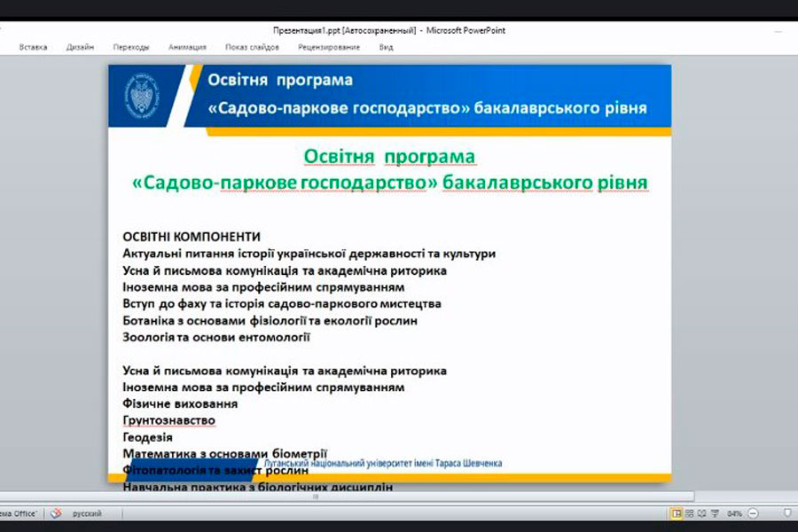This screenshot has height=532, width=798.
Task: Click the zoom out minus button
Action: (x=754, y=513)
